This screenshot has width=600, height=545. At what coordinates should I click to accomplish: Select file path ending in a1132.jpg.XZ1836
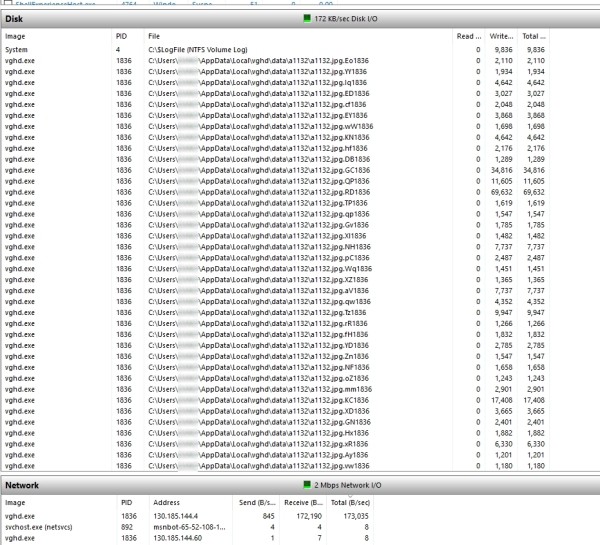(x=258, y=280)
